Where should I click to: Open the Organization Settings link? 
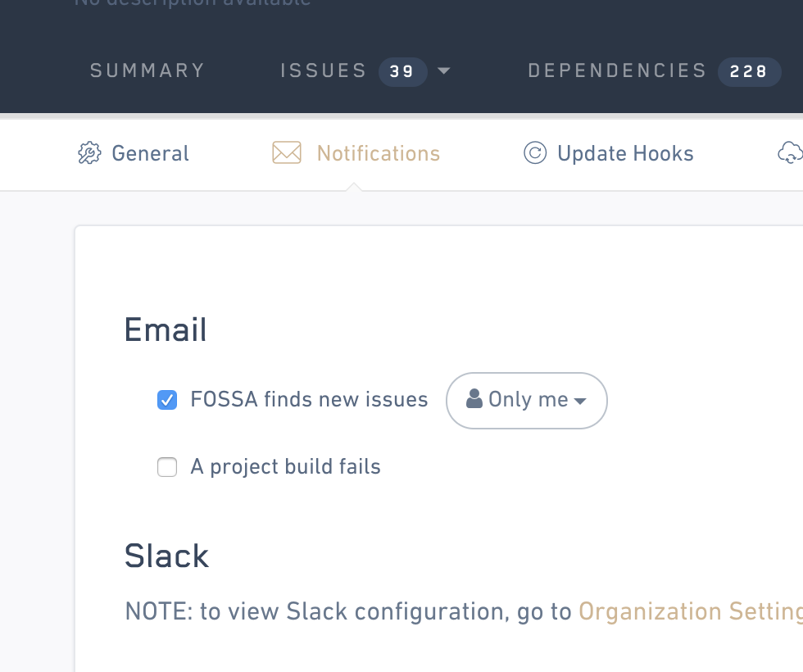[690, 611]
